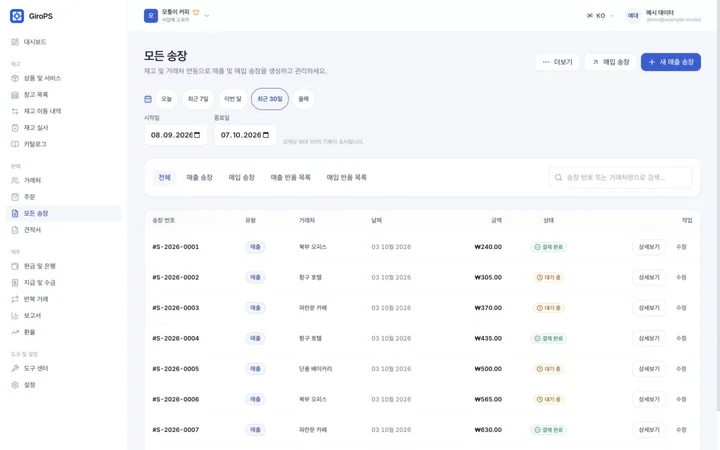
Task: Open the demo user account menu
Action: 664,16
